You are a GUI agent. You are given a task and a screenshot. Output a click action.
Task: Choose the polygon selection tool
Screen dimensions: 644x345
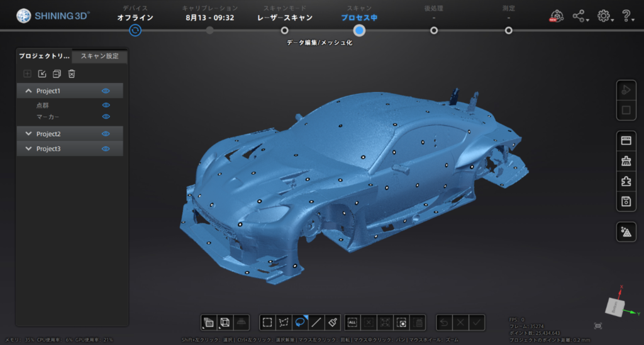click(284, 322)
